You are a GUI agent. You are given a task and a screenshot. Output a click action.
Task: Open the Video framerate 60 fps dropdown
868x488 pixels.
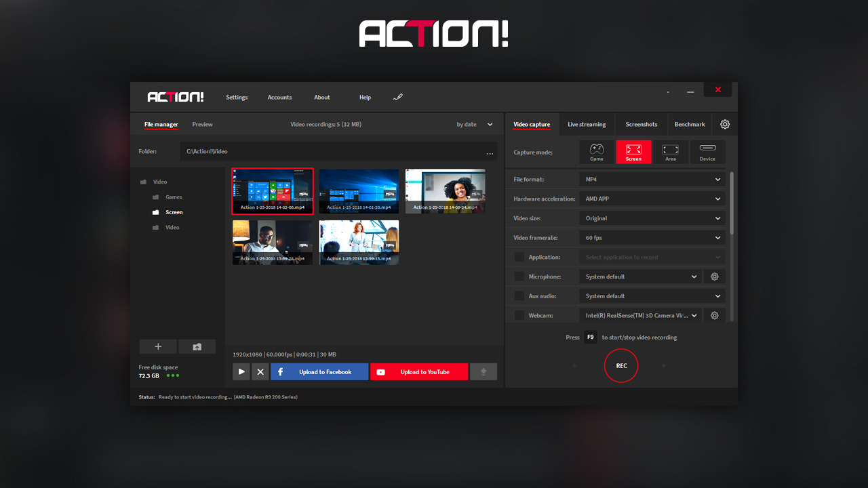click(652, 238)
